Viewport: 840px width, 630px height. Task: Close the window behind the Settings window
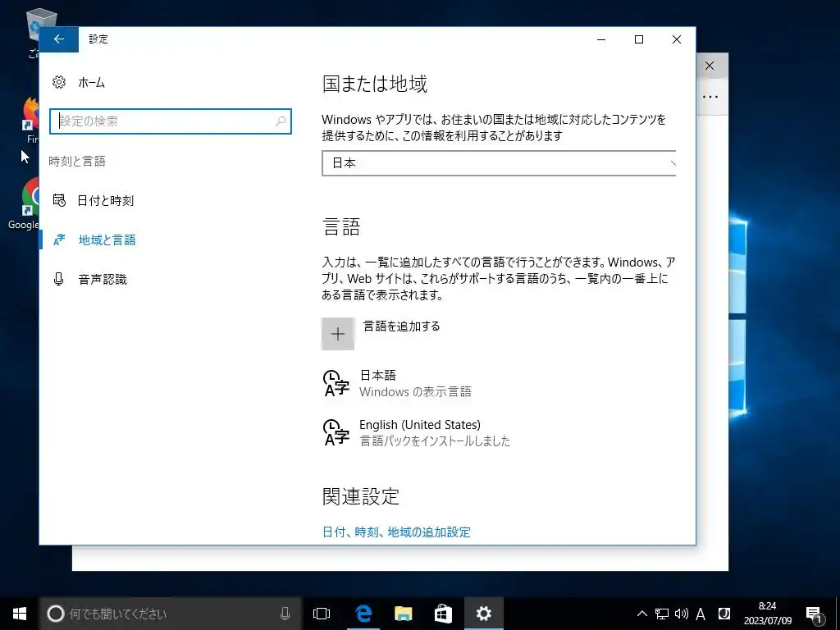click(x=710, y=66)
